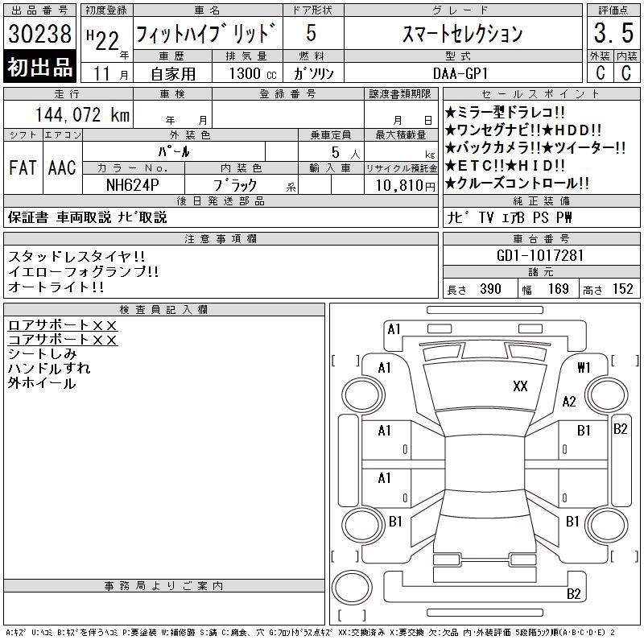
Task: Click the chassis number GD1-1017281
Action: [540, 255]
